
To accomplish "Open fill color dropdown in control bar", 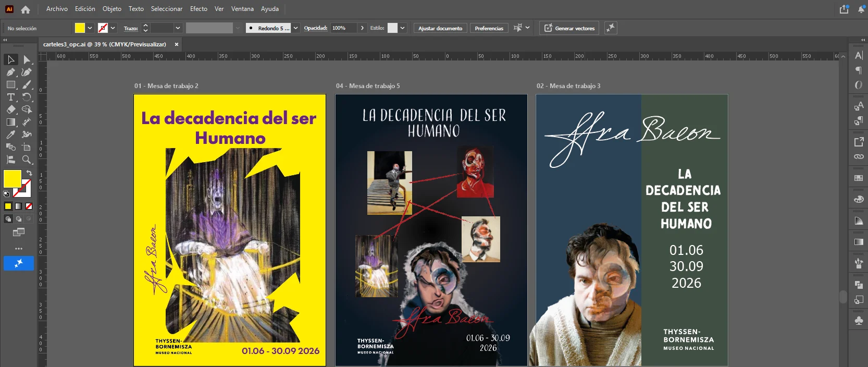I will click(90, 28).
